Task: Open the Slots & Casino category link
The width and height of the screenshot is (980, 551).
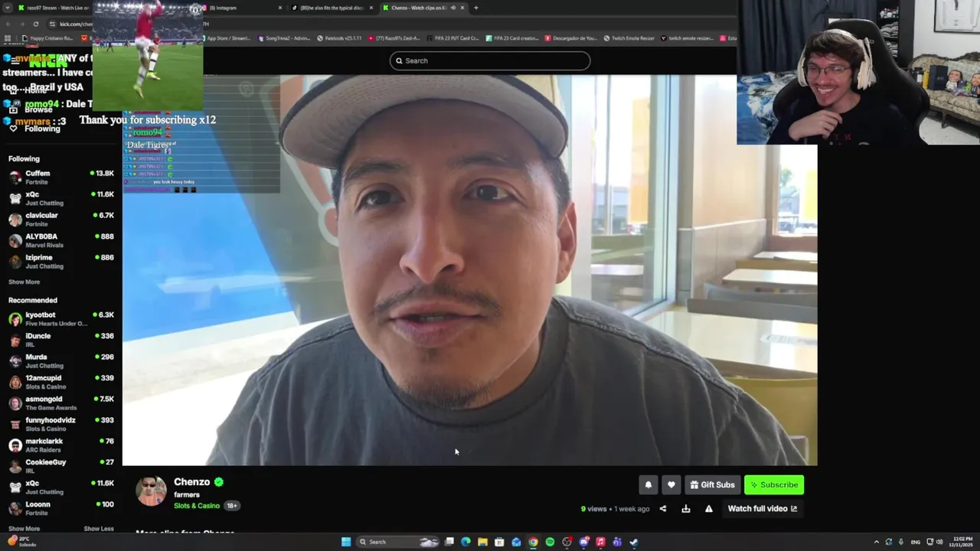Action: tap(197, 506)
